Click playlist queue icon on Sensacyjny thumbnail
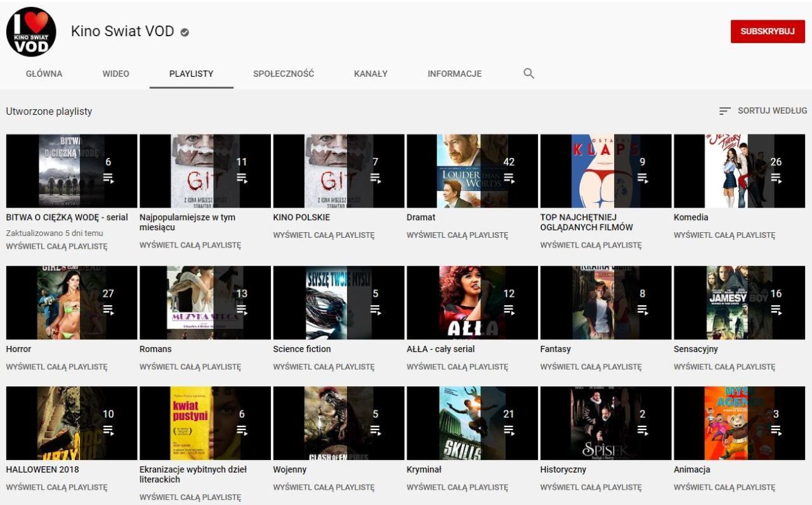The height and width of the screenshot is (505, 812). click(x=776, y=310)
